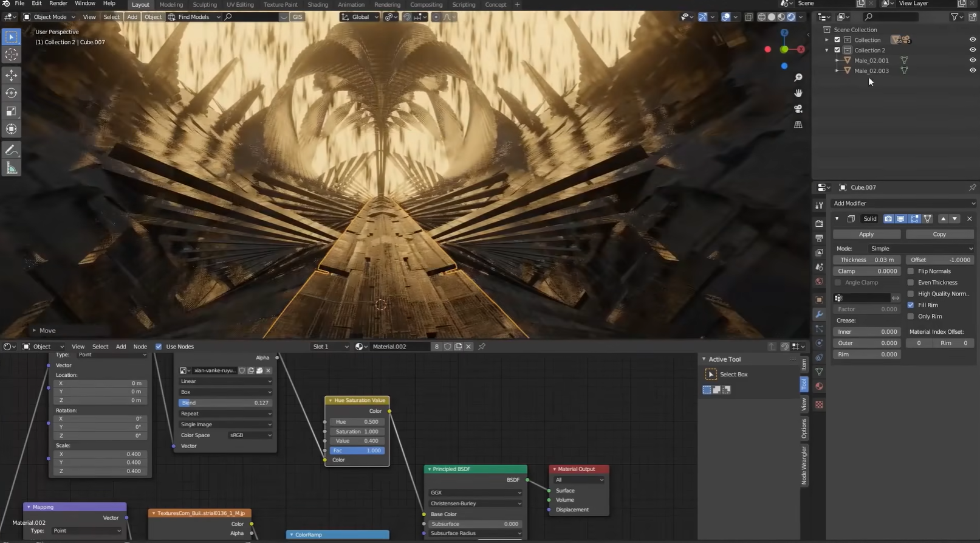980x543 pixels.
Task: Select the Move tool in viewport toolbar
Action: coord(12,75)
